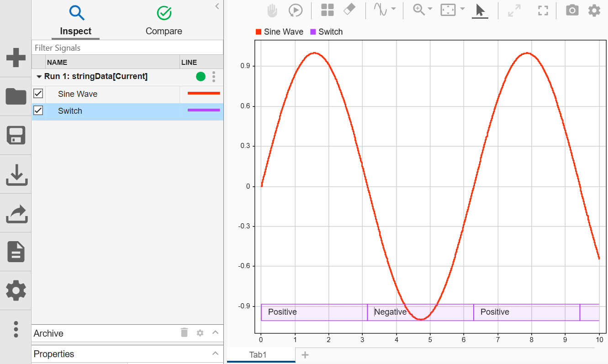
Task: Select the pan hand tool
Action: (x=272, y=11)
